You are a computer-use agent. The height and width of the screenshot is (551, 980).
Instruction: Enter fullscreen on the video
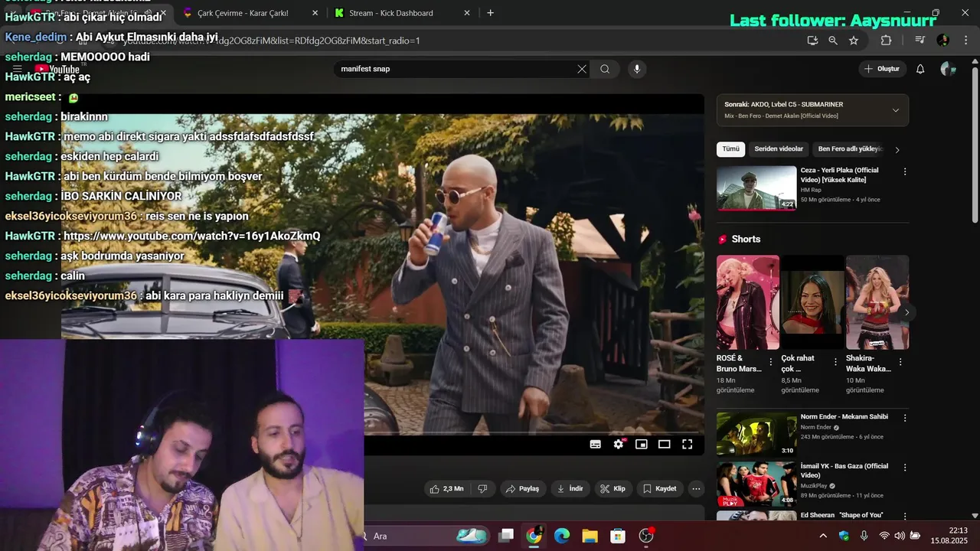[688, 444]
